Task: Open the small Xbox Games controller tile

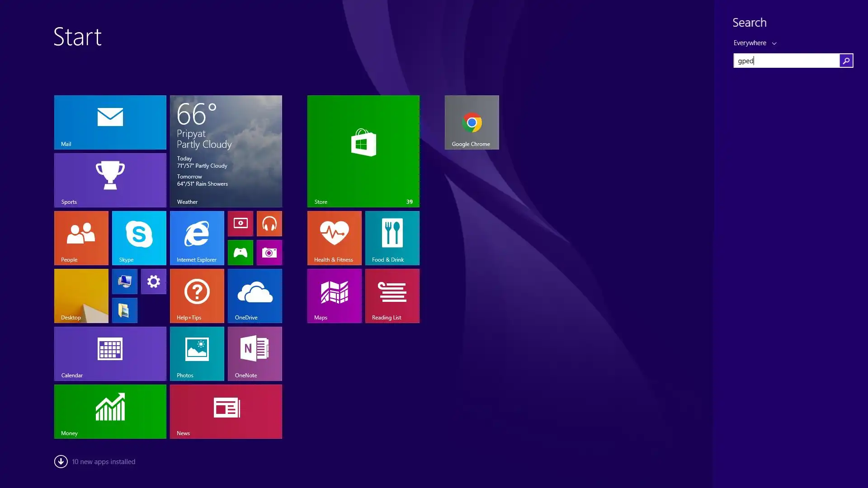Action: (x=240, y=252)
